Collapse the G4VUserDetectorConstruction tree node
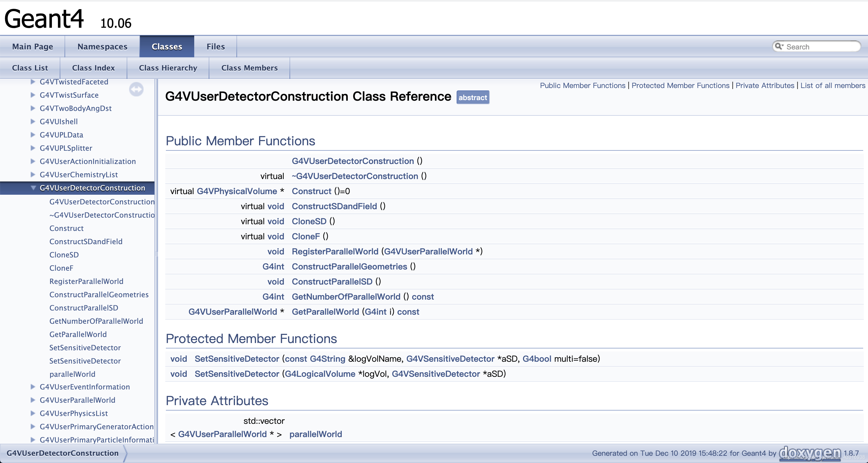Viewport: 868px width, 463px height. [33, 188]
